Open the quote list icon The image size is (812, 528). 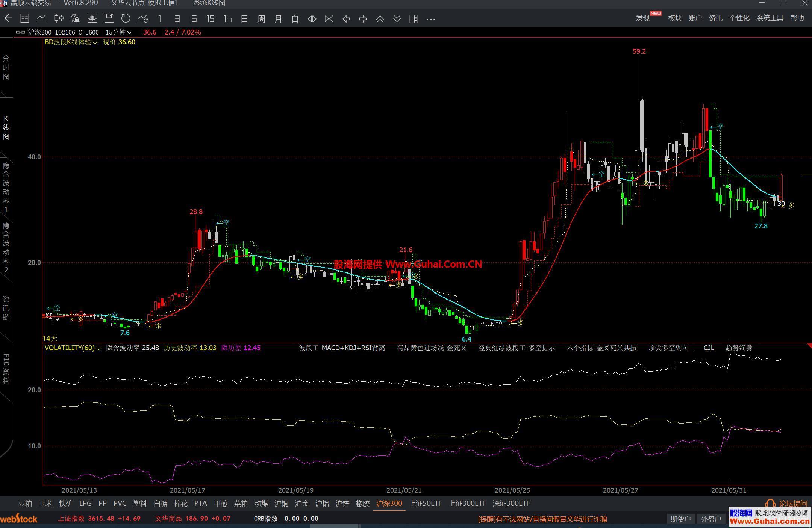[x=25, y=18]
